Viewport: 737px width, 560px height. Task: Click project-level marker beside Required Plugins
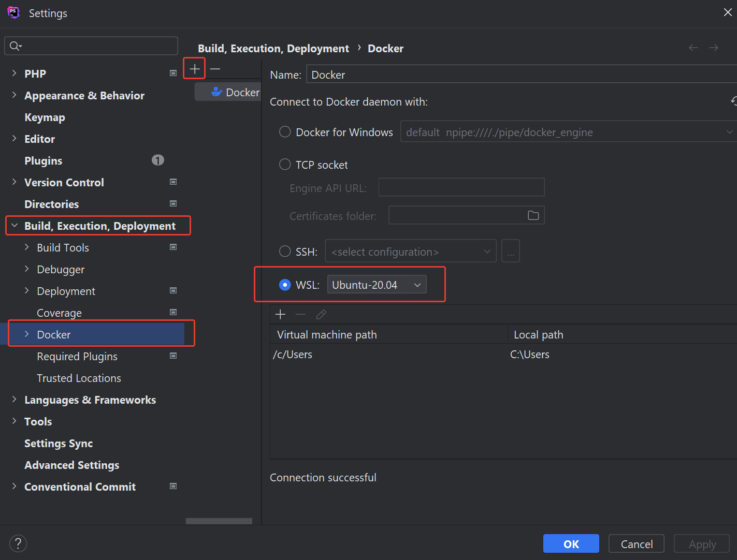coord(174,356)
